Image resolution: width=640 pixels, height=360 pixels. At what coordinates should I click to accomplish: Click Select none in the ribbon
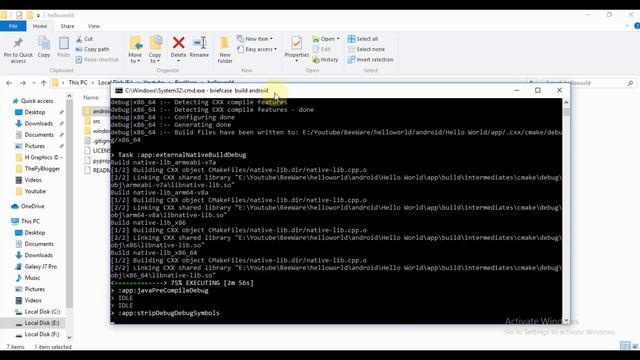(366, 49)
